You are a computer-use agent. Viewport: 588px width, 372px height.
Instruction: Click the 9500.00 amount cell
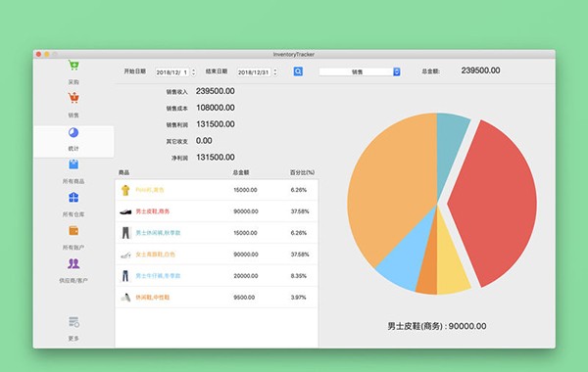pos(244,298)
